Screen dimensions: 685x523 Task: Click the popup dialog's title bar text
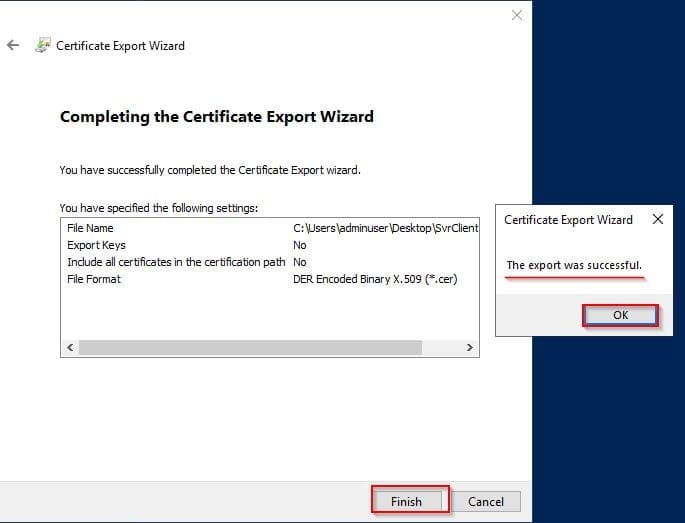pyautogui.click(x=568, y=219)
